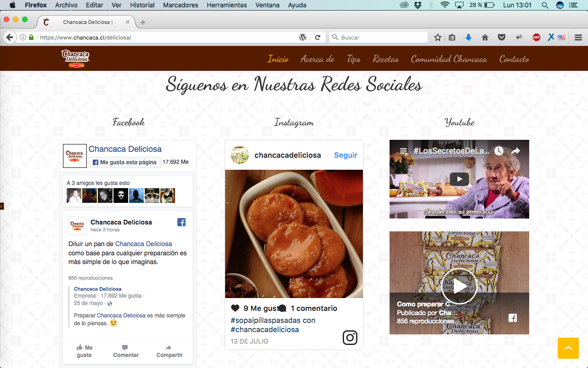The height and width of the screenshot is (368, 588).
Task: Click the Adblock Plus ABP icon
Action: tap(537, 37)
